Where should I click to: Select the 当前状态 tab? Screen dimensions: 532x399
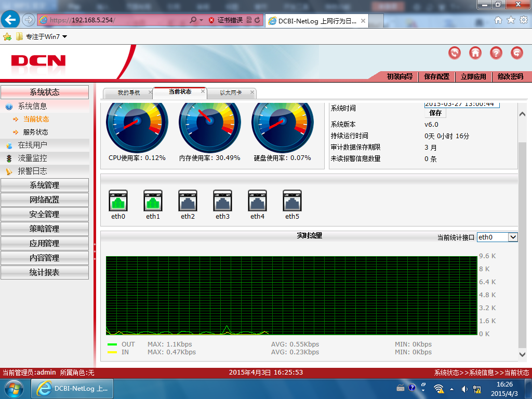180,91
